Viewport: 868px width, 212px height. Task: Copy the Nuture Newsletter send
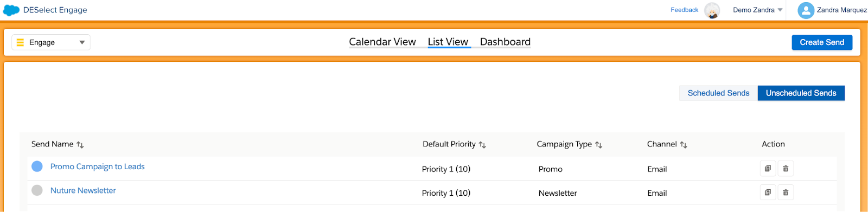click(x=768, y=192)
